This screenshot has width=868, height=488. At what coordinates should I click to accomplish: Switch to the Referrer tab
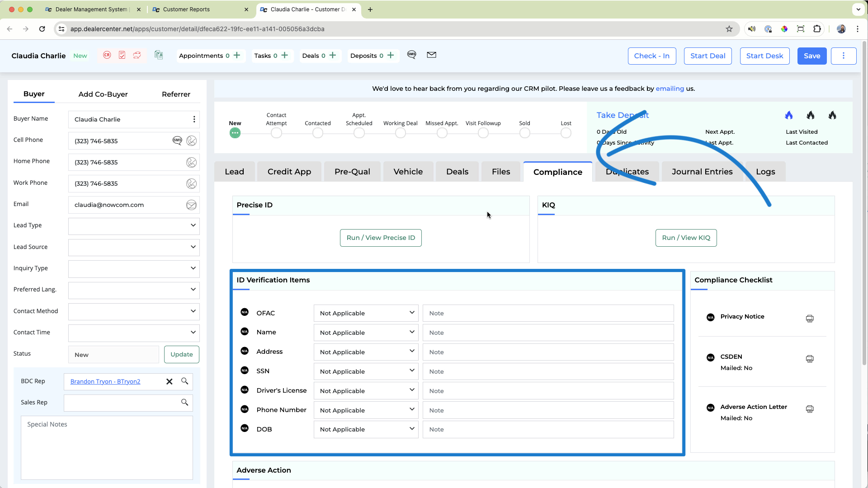pyautogui.click(x=176, y=94)
